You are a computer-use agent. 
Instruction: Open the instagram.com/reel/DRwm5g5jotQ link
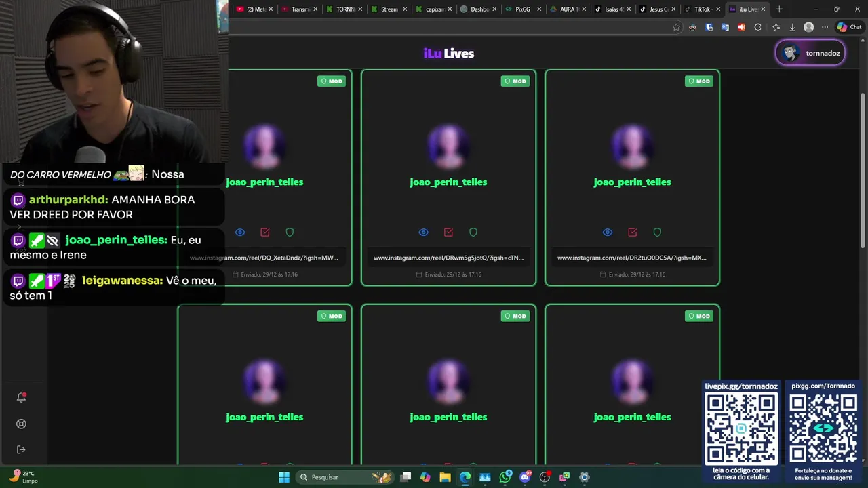click(x=448, y=258)
